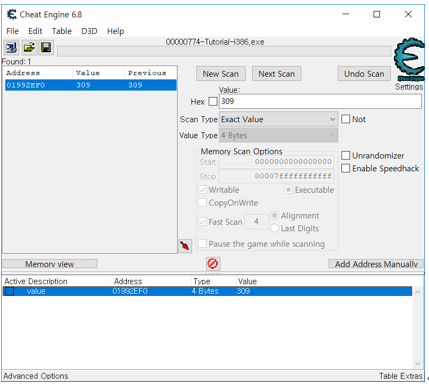Click the red arrow add-to-list icon
Screen dimensions: 429x386
(x=185, y=246)
